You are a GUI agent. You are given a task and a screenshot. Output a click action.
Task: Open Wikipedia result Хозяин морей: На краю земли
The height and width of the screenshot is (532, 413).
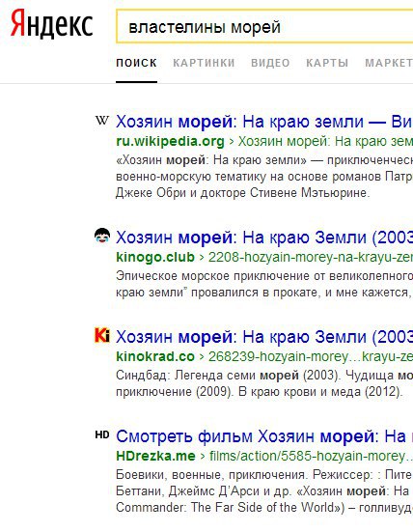[x=264, y=122]
